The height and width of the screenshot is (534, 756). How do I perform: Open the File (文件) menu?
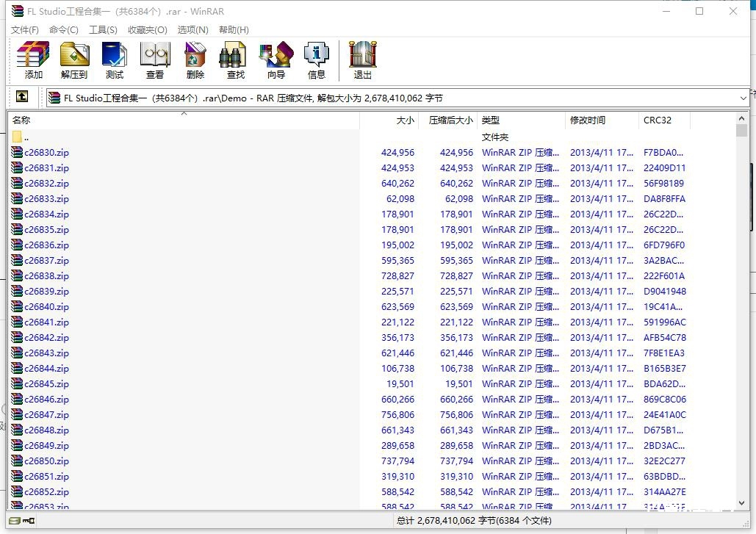24,30
